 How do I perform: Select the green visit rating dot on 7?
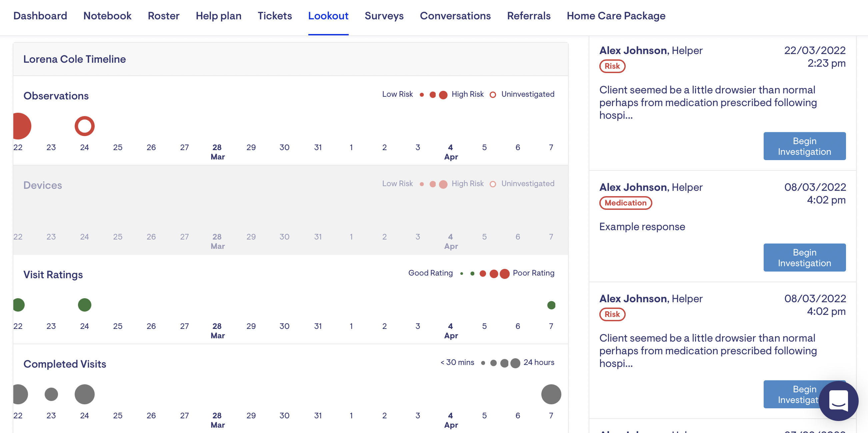pyautogui.click(x=551, y=305)
